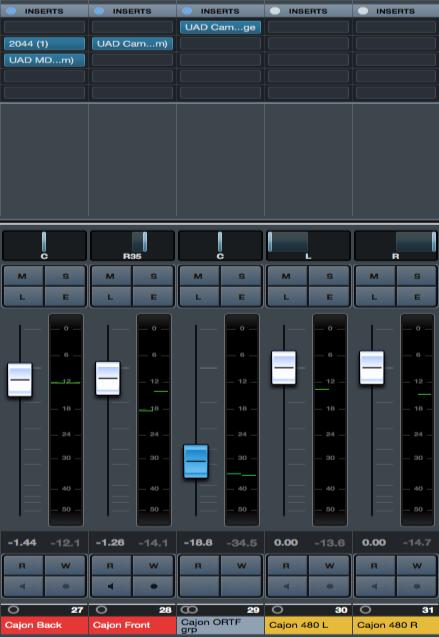This screenshot has width=439, height=637.
Task: Bypass inserts on Cajon Back channel
Action: click(x=11, y=11)
